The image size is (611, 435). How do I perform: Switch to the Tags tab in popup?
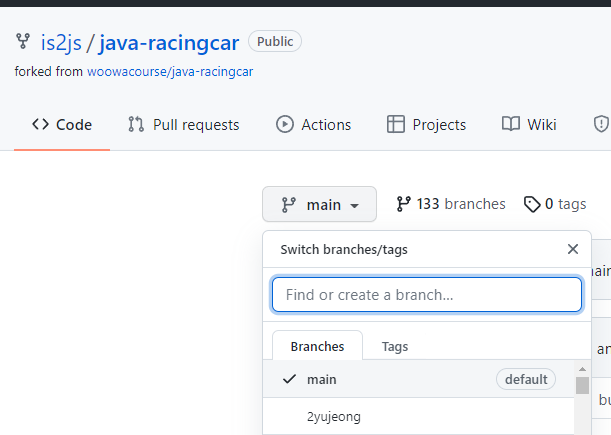tap(395, 346)
